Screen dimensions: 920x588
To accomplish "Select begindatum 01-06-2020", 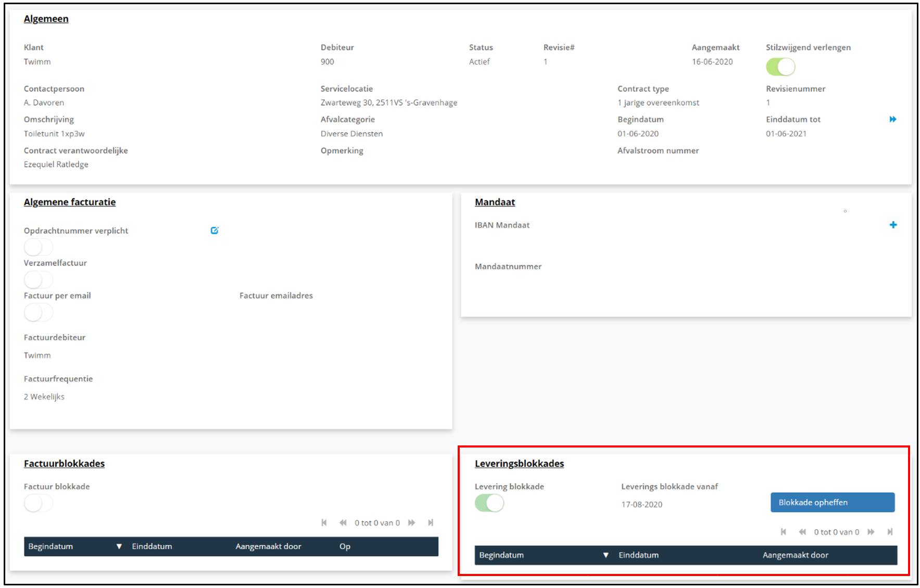I will [x=638, y=133].
